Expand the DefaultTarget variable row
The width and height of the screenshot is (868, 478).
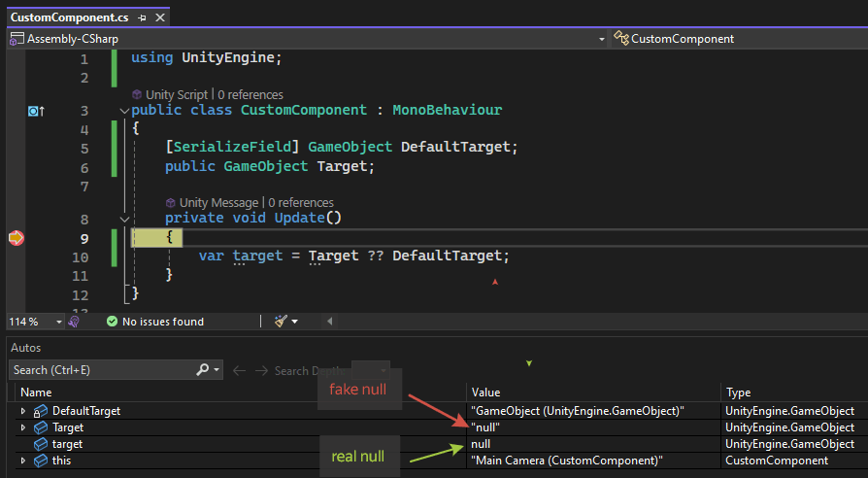[23, 412]
